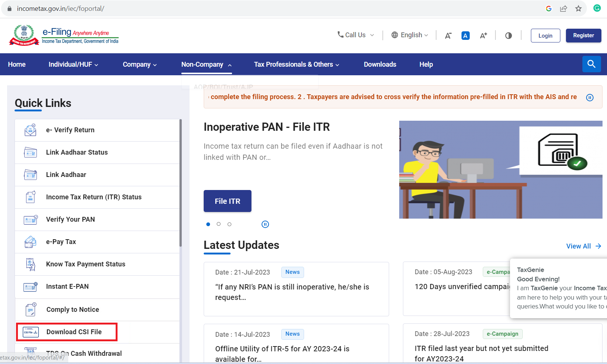Select the third carousel slide dot

229,224
